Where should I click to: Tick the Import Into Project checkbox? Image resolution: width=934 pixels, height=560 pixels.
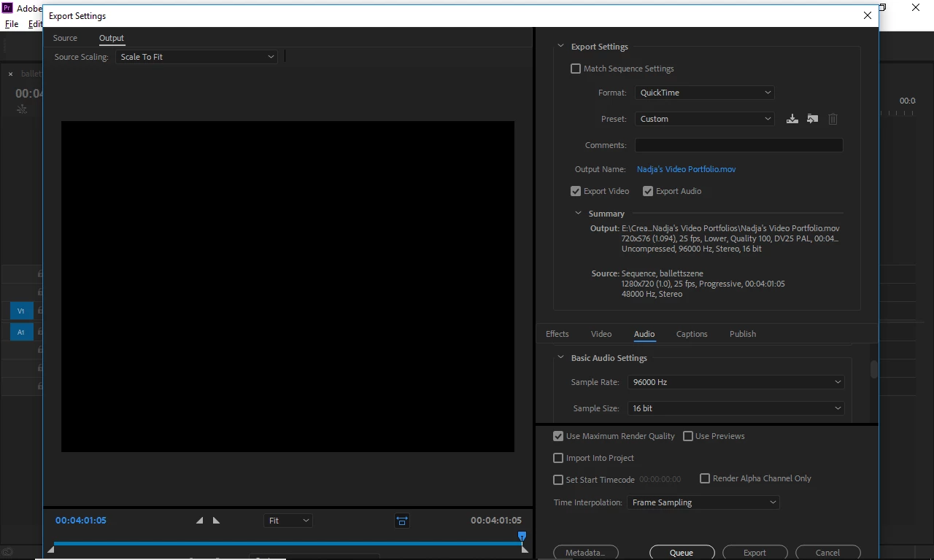tap(558, 458)
